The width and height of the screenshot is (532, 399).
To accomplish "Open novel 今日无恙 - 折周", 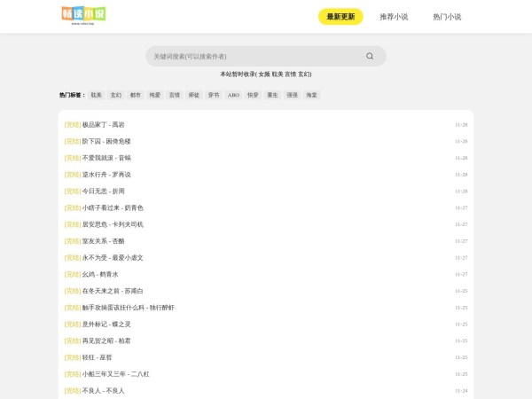I will (103, 191).
